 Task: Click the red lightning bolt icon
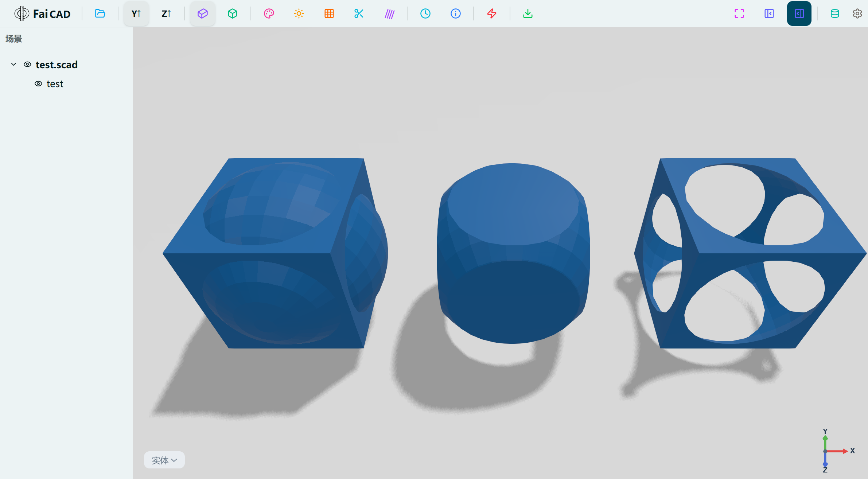coord(492,13)
